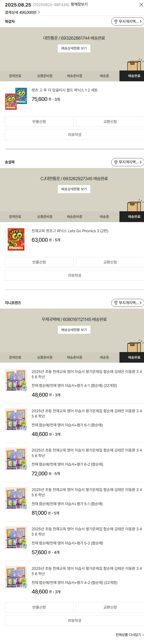Click the delivery box icon in 송설북 section
The image size is (144, 644).
click(x=134, y=206)
